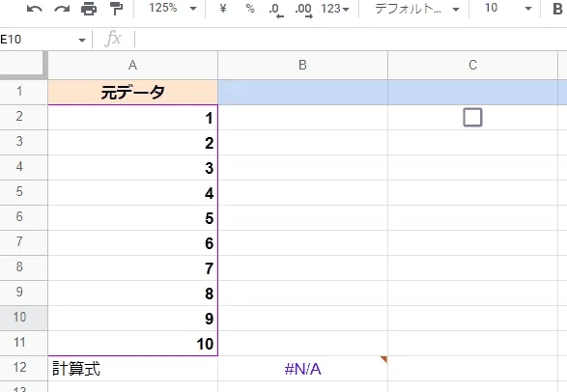Select cell containing value 6

tap(132, 243)
